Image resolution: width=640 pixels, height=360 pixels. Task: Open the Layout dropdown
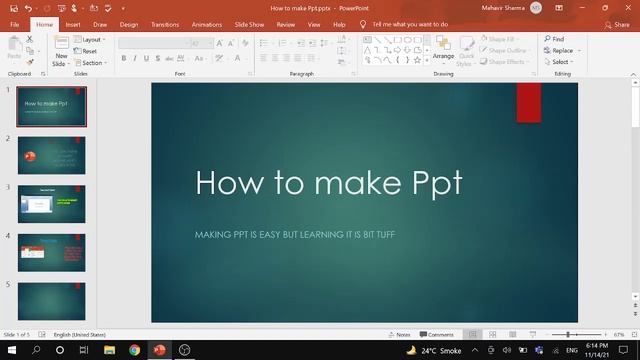(90, 40)
